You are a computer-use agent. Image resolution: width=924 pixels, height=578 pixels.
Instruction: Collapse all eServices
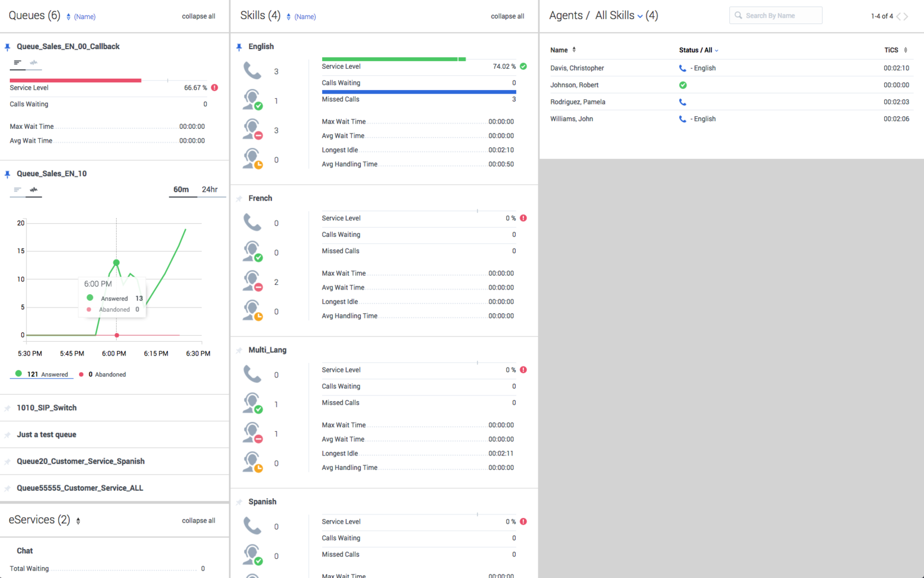point(199,521)
